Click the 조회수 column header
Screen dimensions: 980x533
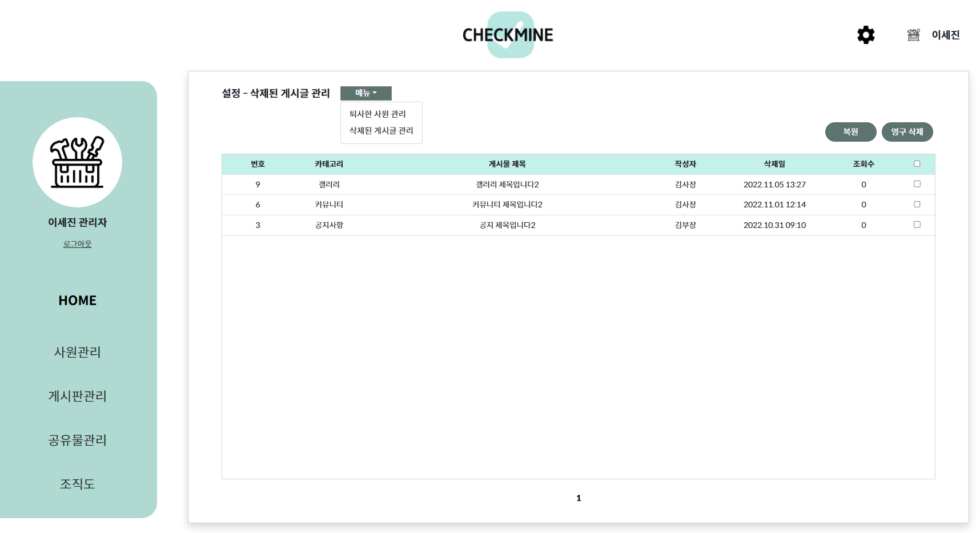tap(863, 164)
